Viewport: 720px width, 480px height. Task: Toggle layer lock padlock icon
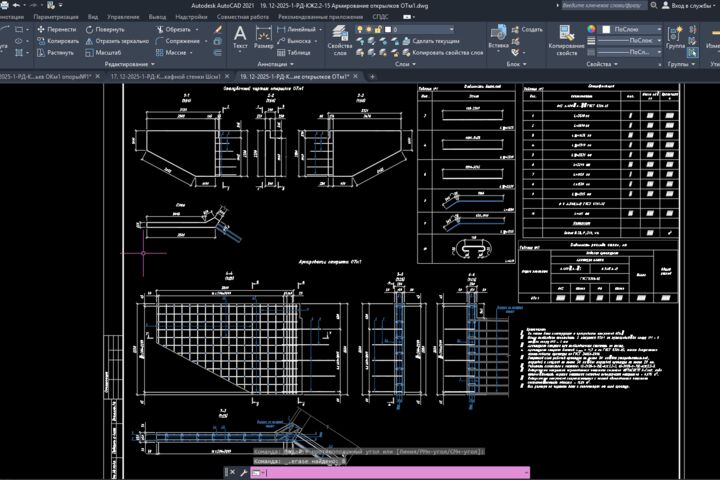pos(378,29)
